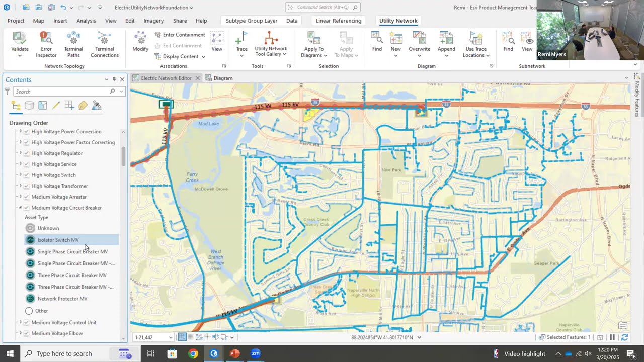Toggle High Voltage Regulator layer visibility
This screenshot has height=362, width=644.
(27, 153)
